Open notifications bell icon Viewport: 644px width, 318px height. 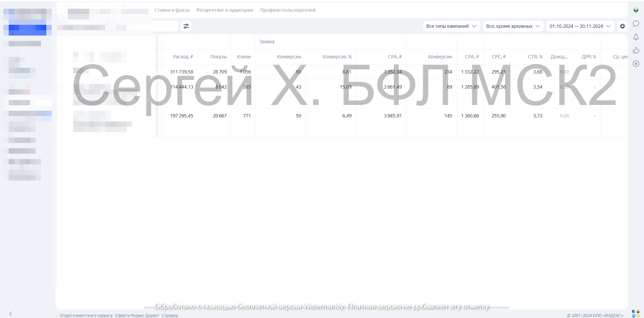pos(636,37)
